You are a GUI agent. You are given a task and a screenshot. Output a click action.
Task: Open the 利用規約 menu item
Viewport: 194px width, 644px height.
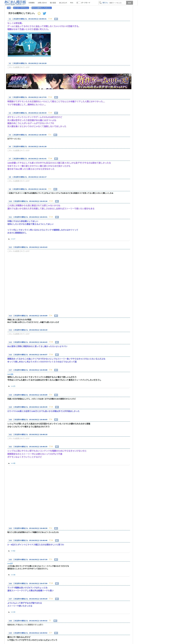(x=32, y=3)
